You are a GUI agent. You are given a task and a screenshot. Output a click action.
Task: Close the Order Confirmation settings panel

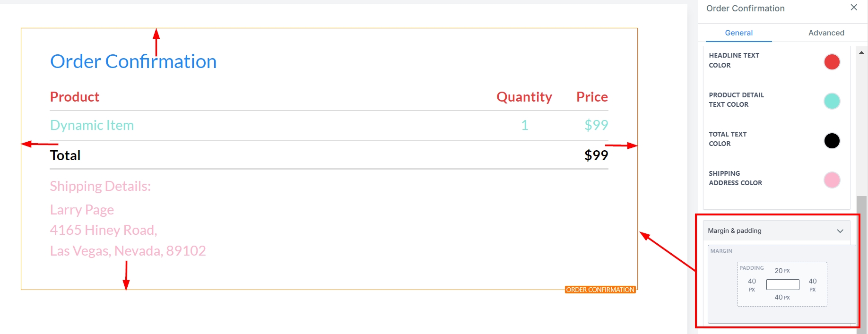click(x=853, y=8)
